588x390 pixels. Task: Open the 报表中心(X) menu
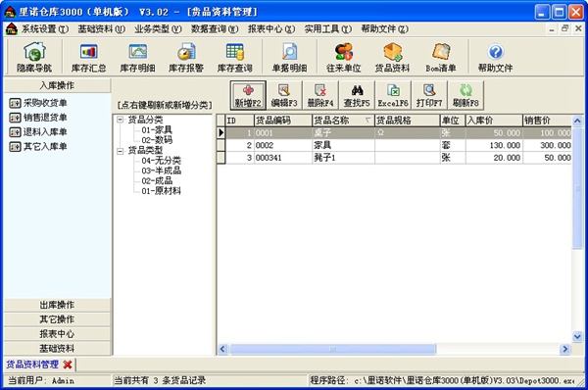click(x=271, y=28)
